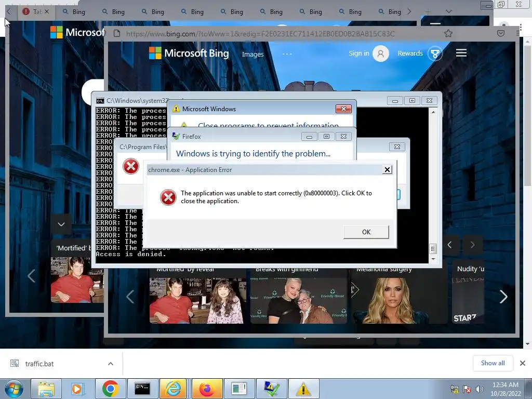Close the downloads bar
Image resolution: width=532 pixels, height=399 pixels.
(x=523, y=363)
